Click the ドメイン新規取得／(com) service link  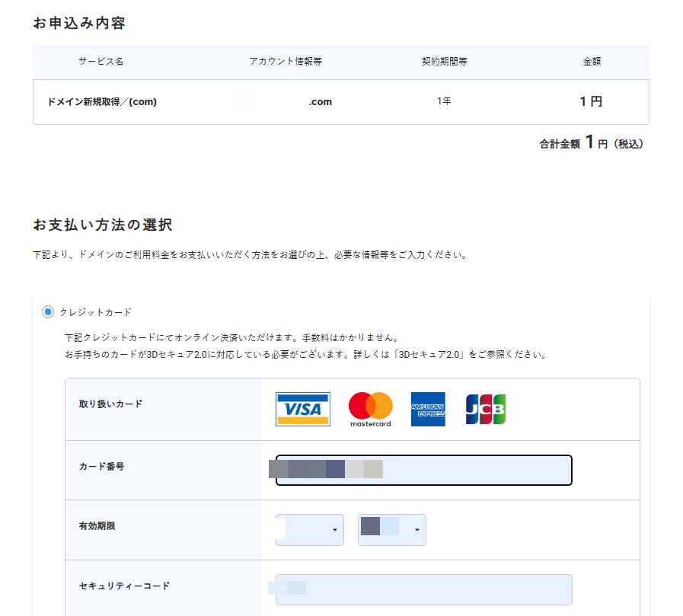pos(102,101)
